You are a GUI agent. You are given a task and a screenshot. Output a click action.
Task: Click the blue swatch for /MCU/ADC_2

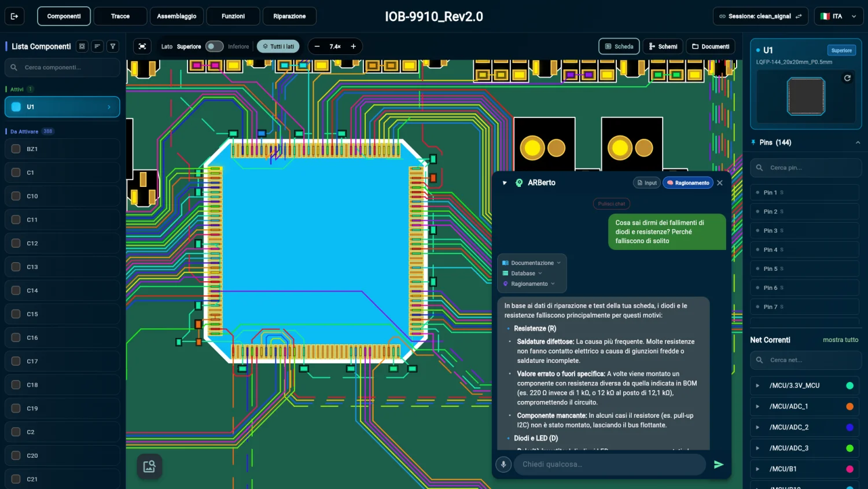tap(849, 427)
